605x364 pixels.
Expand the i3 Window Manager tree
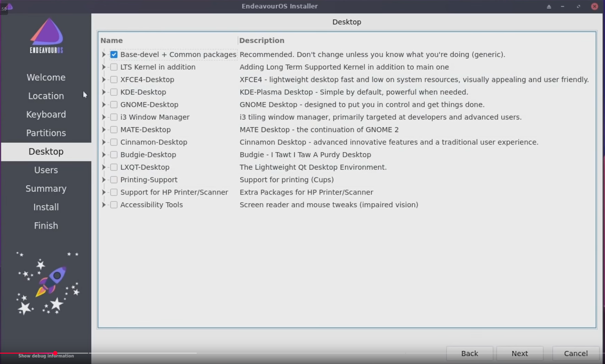[x=104, y=117]
